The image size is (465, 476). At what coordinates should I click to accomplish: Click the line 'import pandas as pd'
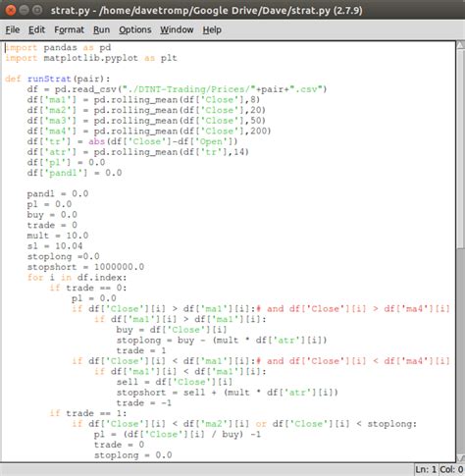(x=58, y=47)
